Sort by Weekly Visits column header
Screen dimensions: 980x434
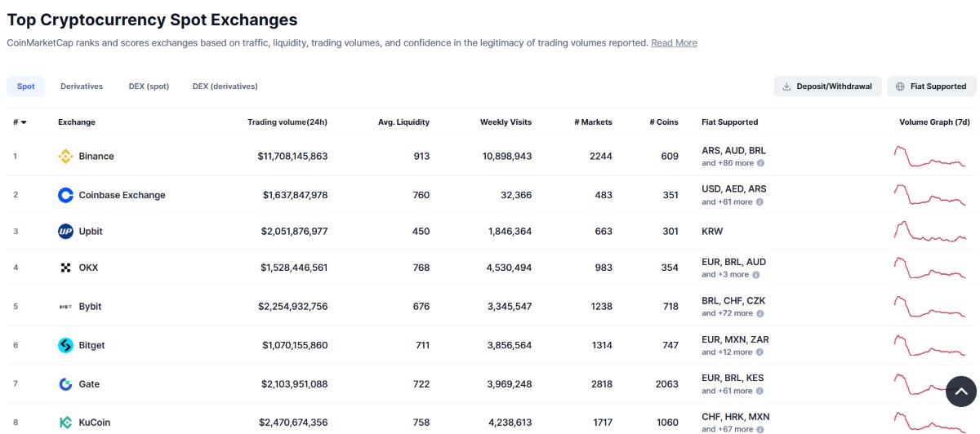(506, 122)
